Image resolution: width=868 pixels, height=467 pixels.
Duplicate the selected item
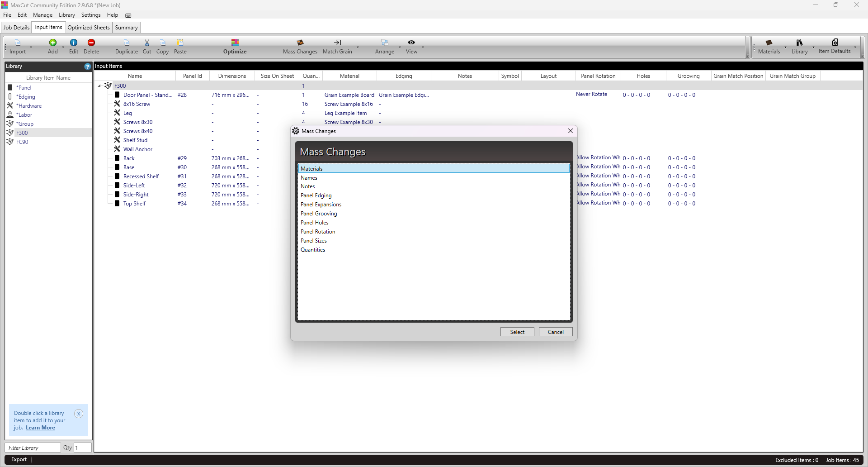tap(127, 47)
